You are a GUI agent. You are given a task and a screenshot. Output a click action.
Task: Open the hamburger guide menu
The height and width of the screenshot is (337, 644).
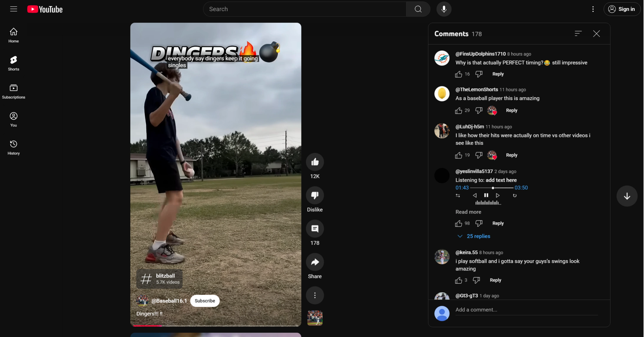pyautogui.click(x=13, y=9)
